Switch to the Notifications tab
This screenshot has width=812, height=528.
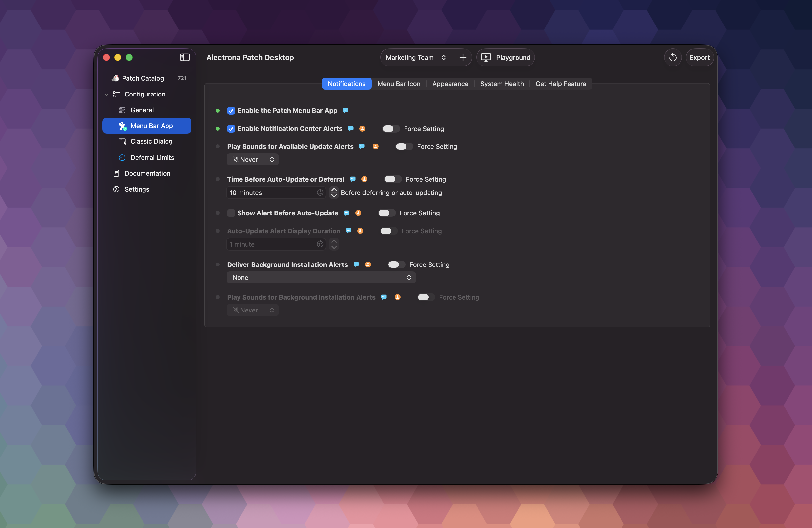346,84
